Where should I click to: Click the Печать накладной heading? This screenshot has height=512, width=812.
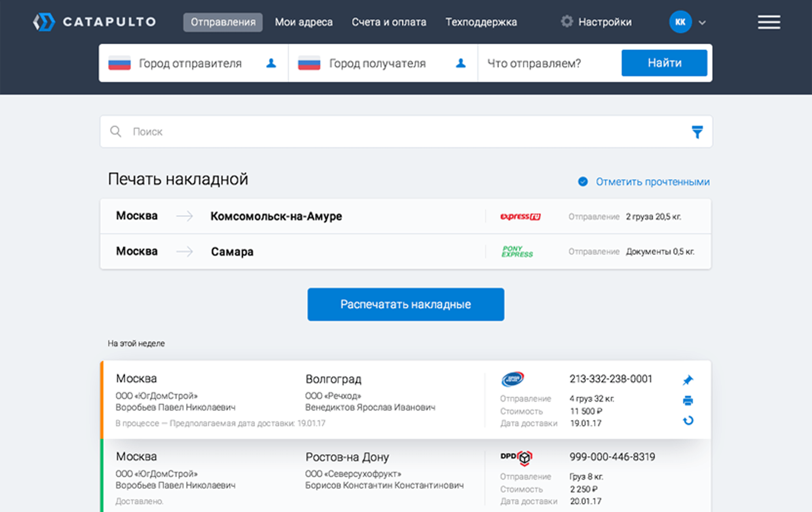[x=178, y=179]
